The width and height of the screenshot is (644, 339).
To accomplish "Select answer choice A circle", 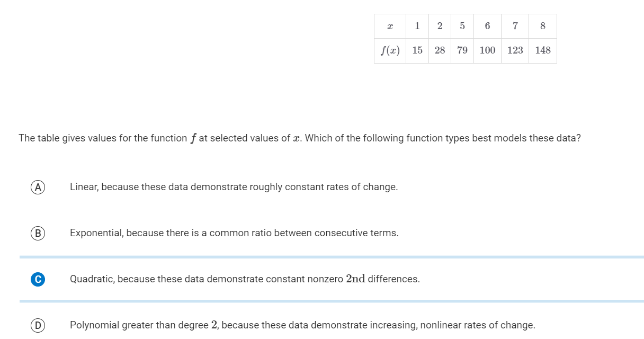I will coord(37,186).
